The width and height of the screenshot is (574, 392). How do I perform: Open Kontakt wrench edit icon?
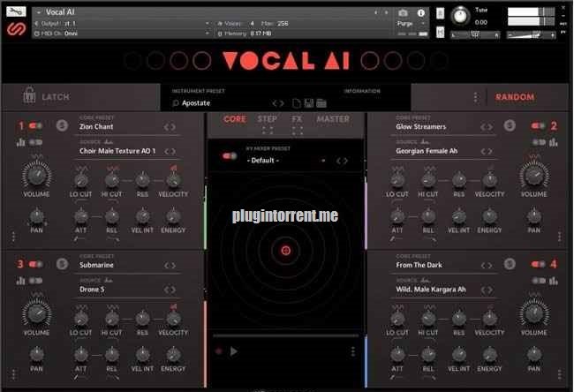pos(16,11)
